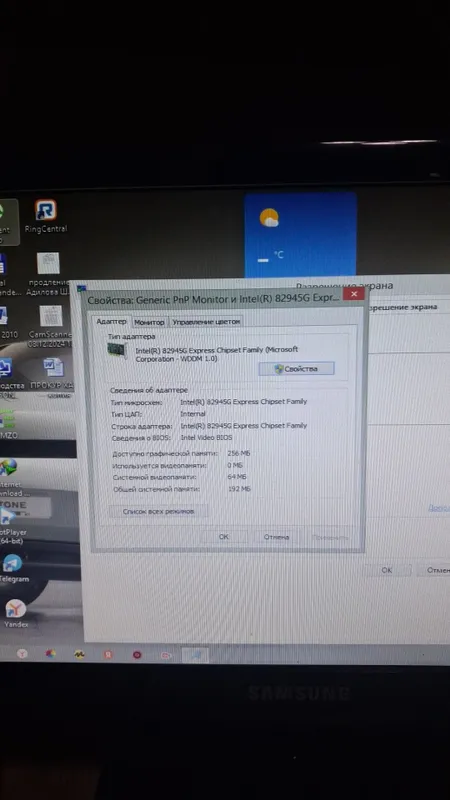Open the PotPlayer (64-bit) shortcut

tap(11, 526)
